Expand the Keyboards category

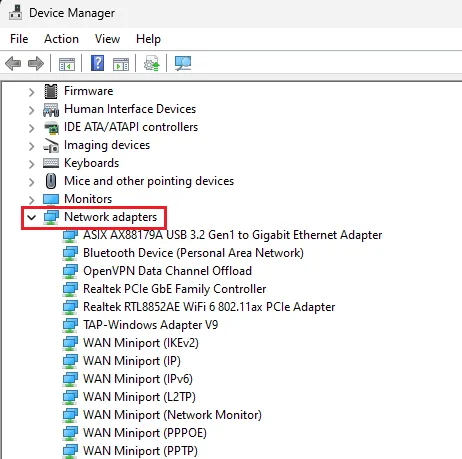pos(32,164)
